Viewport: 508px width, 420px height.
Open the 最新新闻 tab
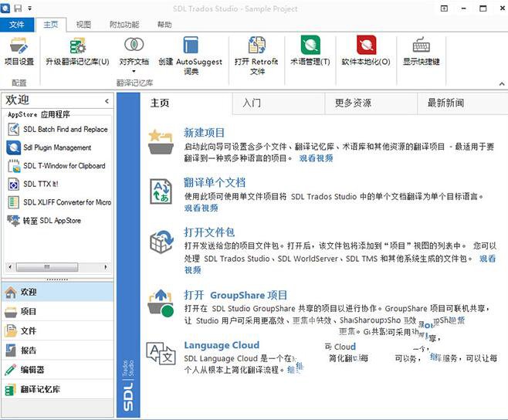pyautogui.click(x=462, y=103)
